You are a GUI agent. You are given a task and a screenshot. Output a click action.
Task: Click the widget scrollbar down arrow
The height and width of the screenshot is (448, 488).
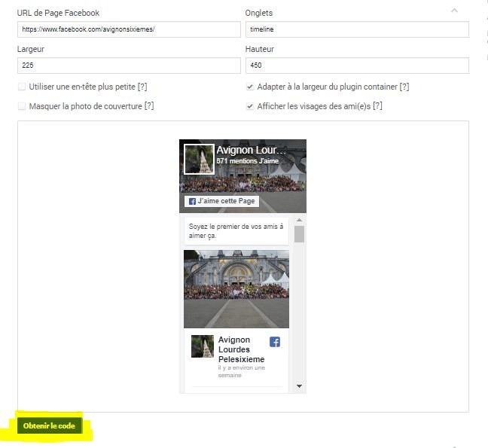coord(299,386)
